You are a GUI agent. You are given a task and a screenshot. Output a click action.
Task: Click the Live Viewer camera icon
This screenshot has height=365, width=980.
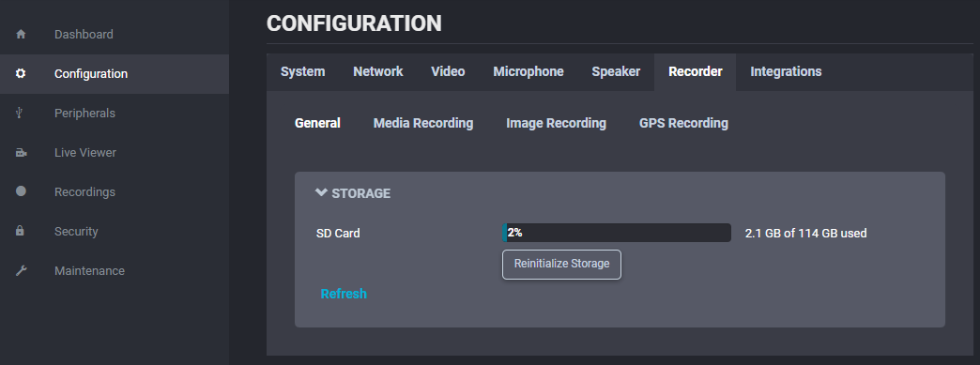click(x=22, y=153)
